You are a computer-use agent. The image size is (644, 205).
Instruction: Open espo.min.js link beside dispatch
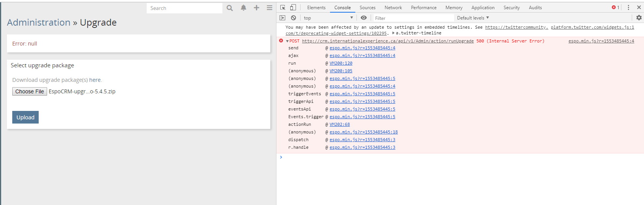[x=362, y=140]
